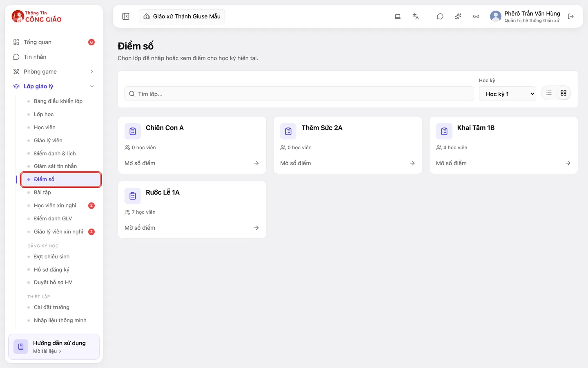Go to Đợt chiêu sinh page

pos(61,256)
